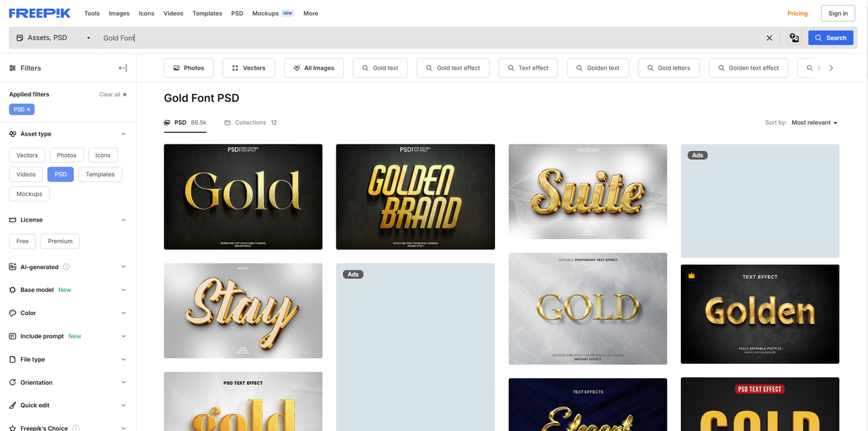Toggle the Icons asset type filter

(x=103, y=155)
